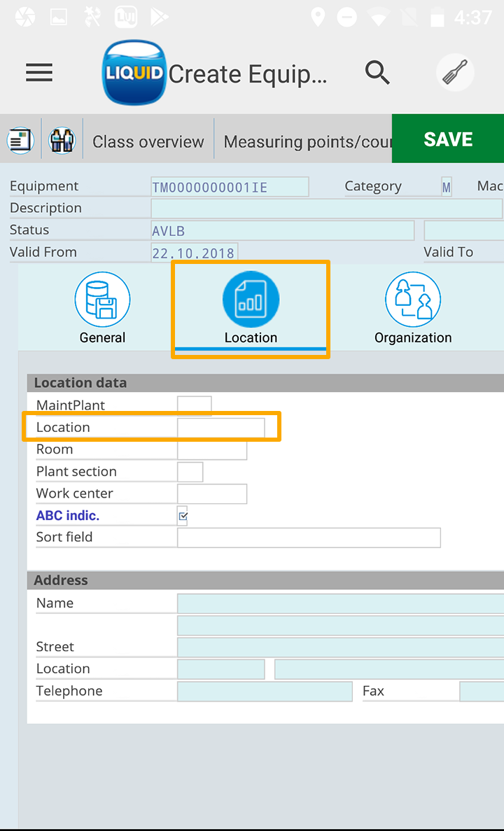The height and width of the screenshot is (831, 504).
Task: Tap the search magnifier icon
Action: click(377, 72)
